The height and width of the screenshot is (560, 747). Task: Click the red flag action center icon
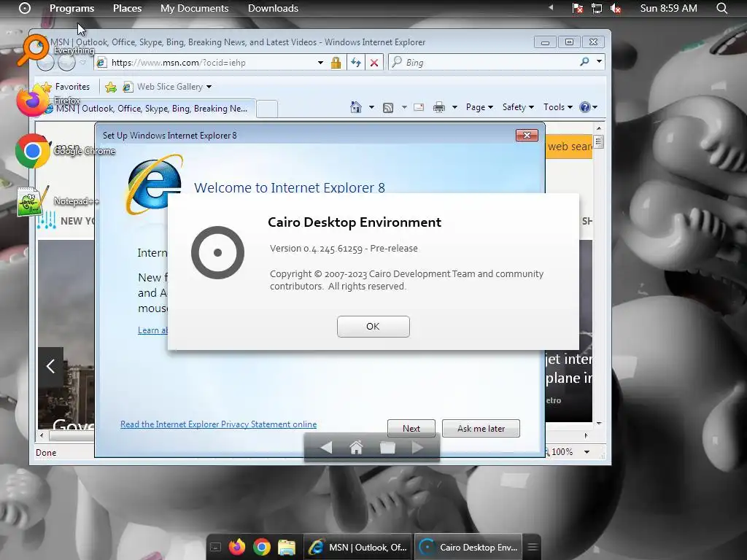point(578,8)
